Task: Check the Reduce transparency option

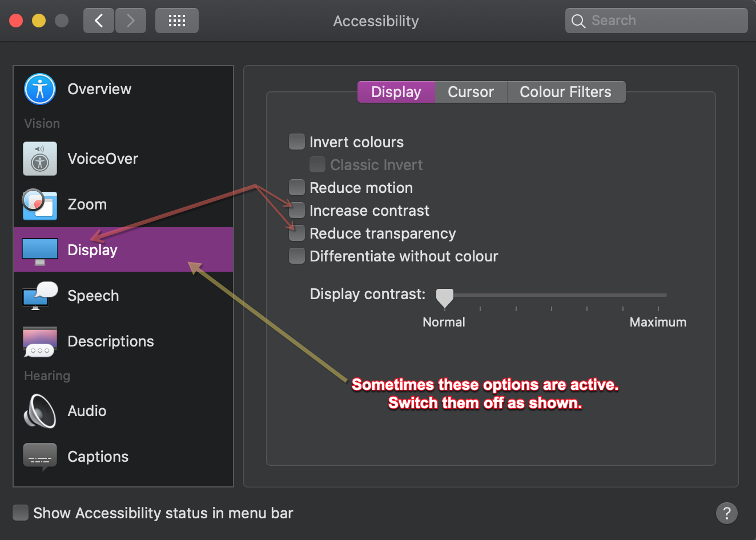Action: coord(297,233)
